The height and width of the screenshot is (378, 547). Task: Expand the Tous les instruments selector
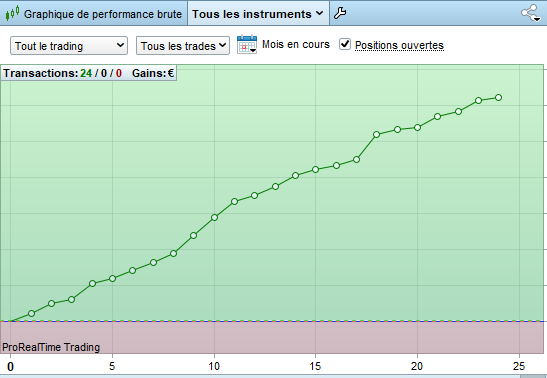[x=258, y=14]
